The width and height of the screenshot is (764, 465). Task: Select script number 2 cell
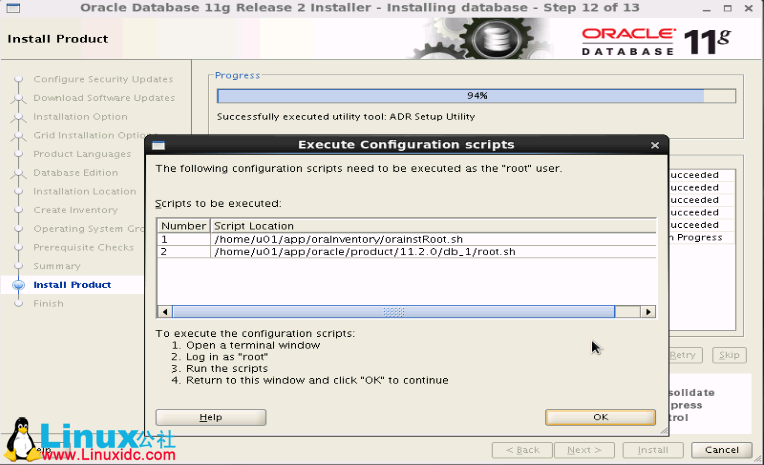(x=184, y=252)
